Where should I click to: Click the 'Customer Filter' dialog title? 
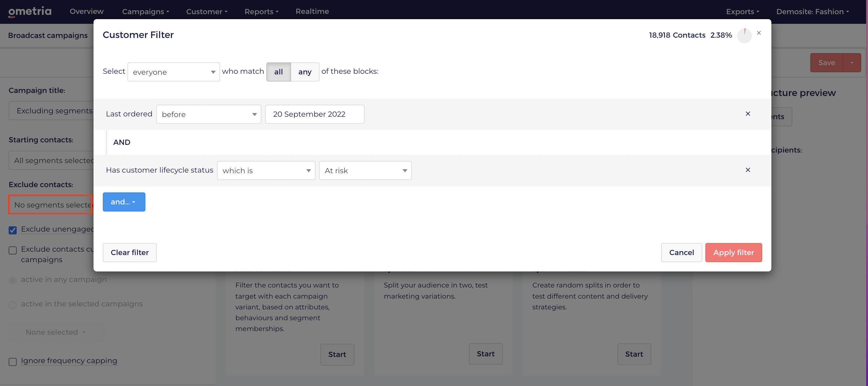click(138, 35)
